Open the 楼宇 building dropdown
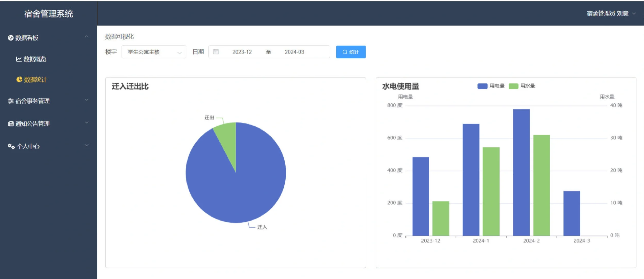644x279 pixels. click(x=154, y=52)
